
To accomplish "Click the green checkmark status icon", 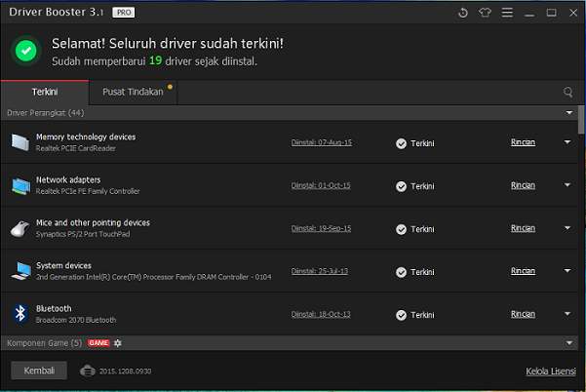I will click(25, 51).
